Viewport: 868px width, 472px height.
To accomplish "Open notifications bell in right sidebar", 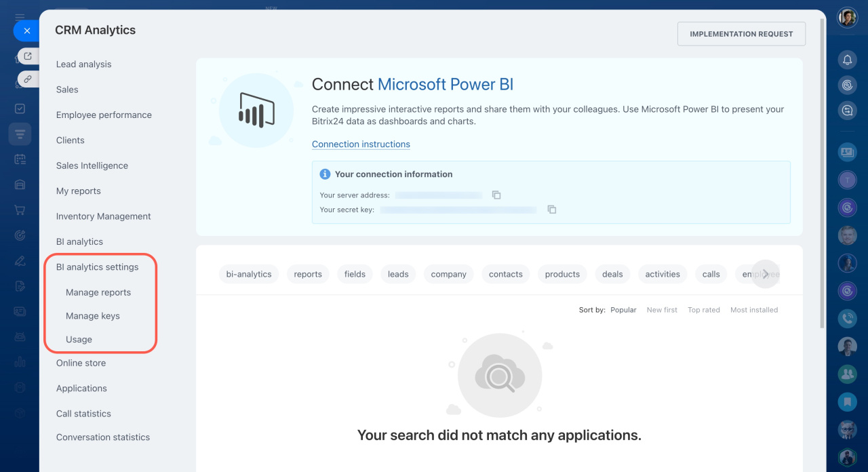I will (x=847, y=60).
